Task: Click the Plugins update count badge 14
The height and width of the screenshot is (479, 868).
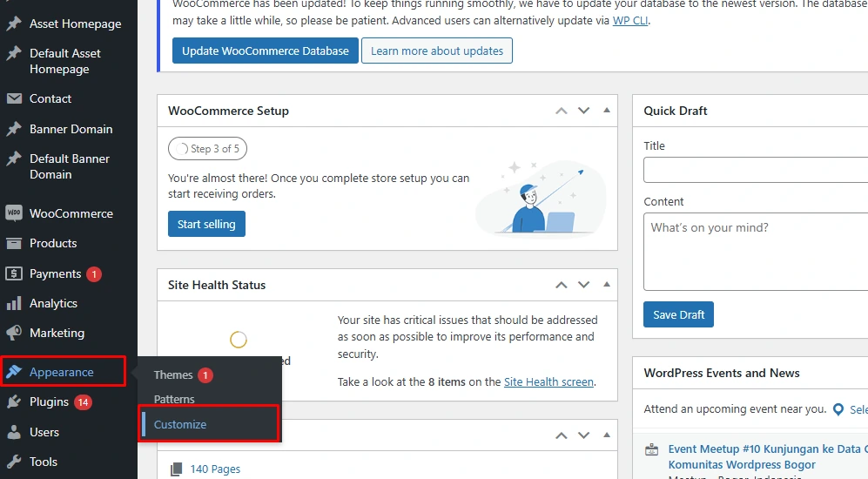Action: point(83,402)
